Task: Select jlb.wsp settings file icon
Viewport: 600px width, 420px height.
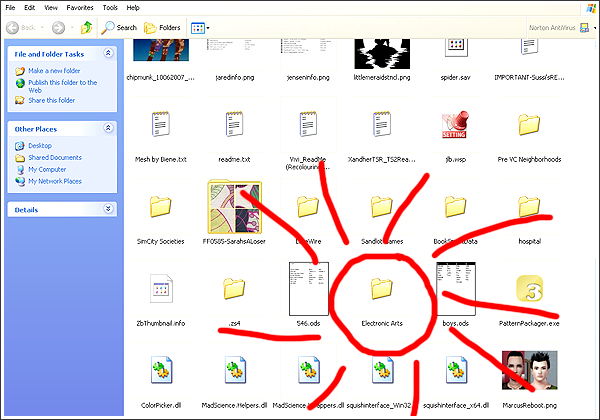Action: click(x=454, y=125)
